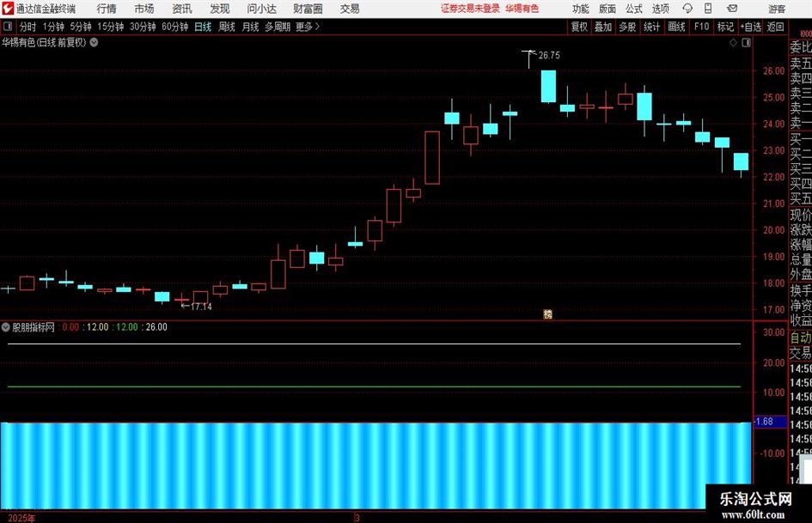Click the 多股 multi-stock button

point(627,27)
